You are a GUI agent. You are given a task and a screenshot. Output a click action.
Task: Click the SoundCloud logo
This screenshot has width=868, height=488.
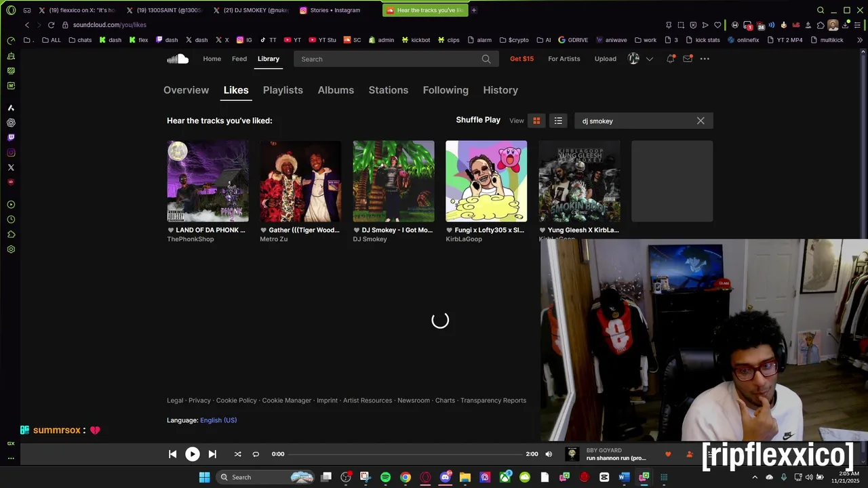tap(178, 59)
